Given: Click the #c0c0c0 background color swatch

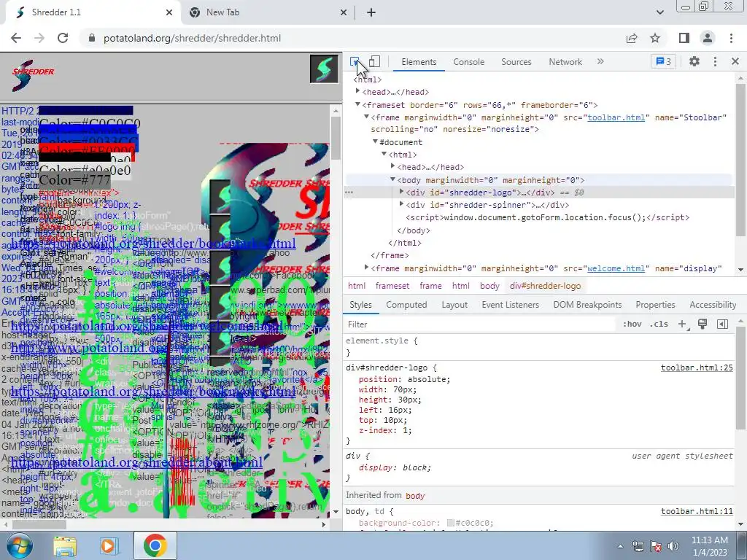Looking at the screenshot, I should (450, 523).
